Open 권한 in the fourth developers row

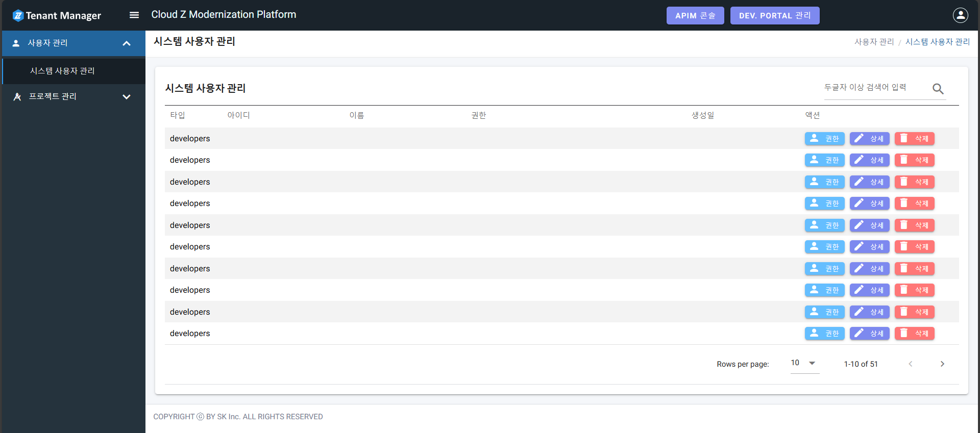[824, 203]
